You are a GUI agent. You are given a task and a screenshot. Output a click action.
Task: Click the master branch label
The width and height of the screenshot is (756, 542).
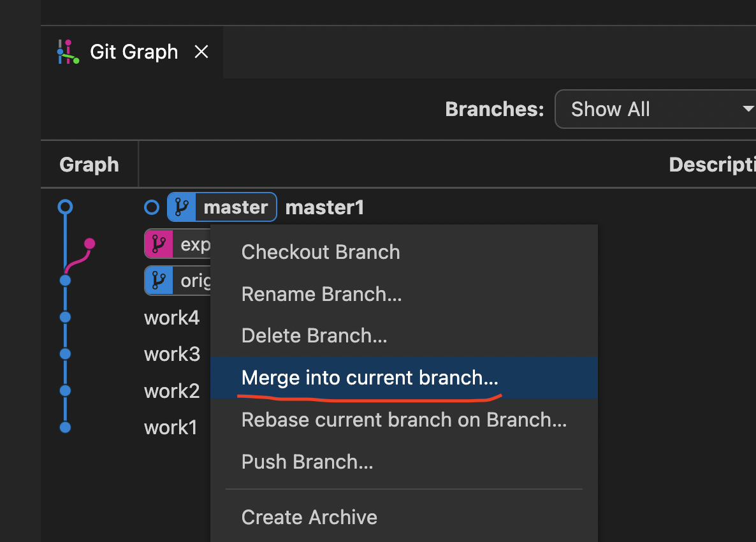pos(222,207)
